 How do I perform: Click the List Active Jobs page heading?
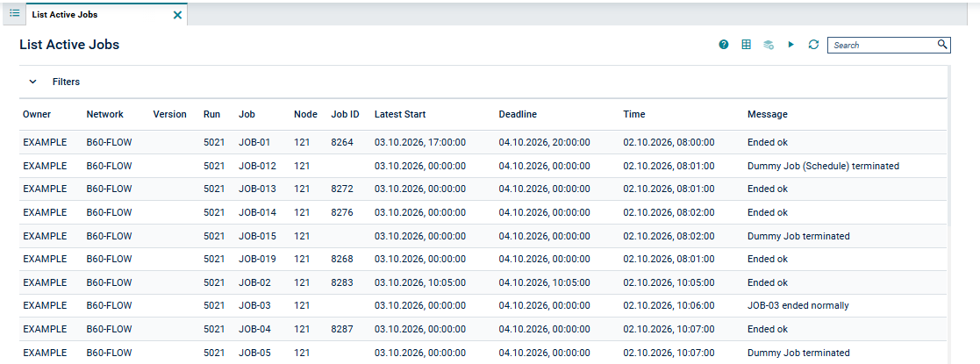click(69, 45)
